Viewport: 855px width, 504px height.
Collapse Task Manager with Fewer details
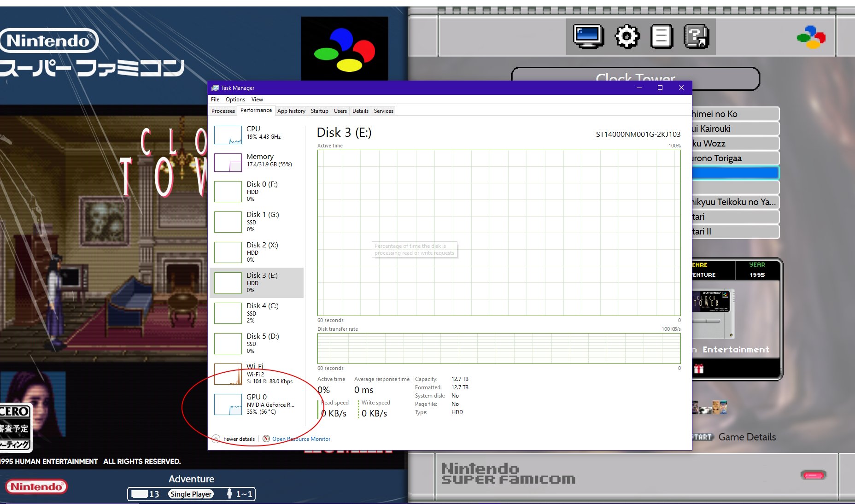[x=239, y=439]
